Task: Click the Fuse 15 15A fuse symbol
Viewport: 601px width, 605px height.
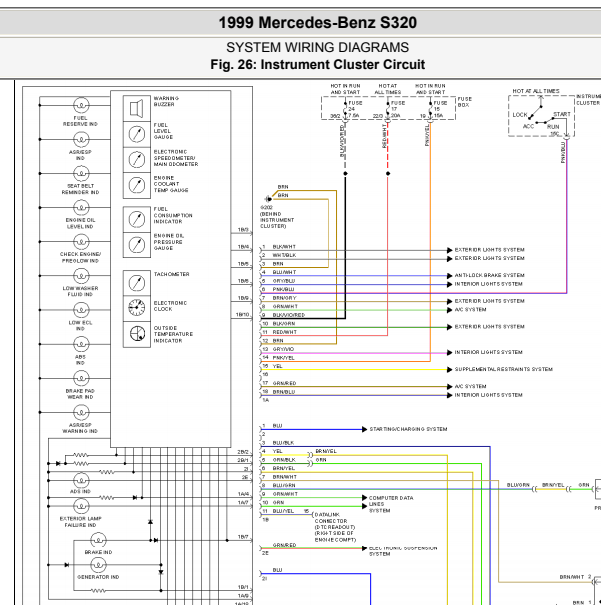Action: (x=430, y=110)
